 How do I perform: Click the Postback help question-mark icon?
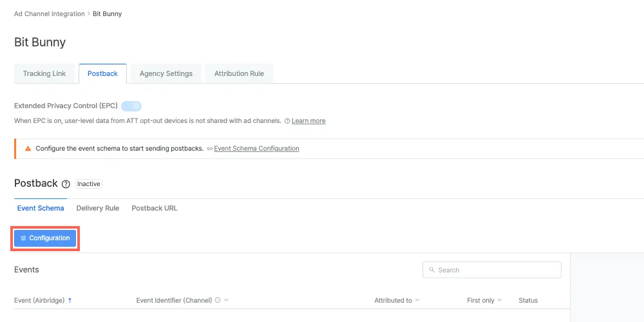click(x=66, y=184)
